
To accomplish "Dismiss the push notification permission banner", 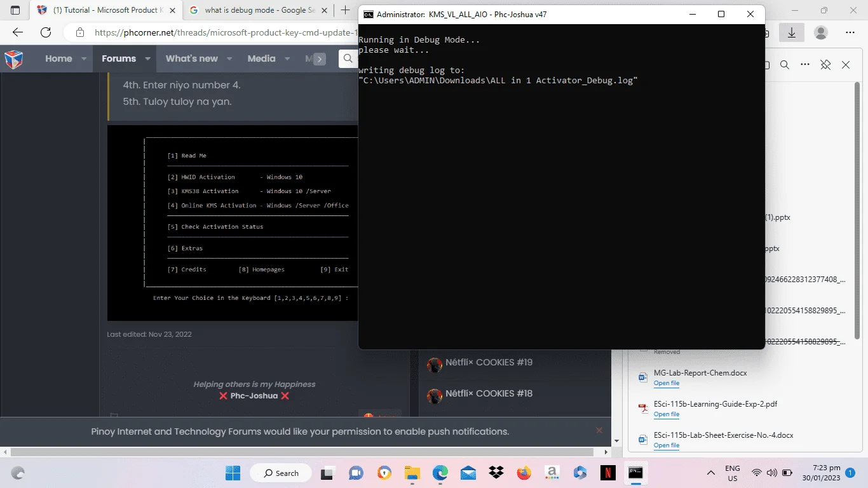I will pyautogui.click(x=599, y=430).
